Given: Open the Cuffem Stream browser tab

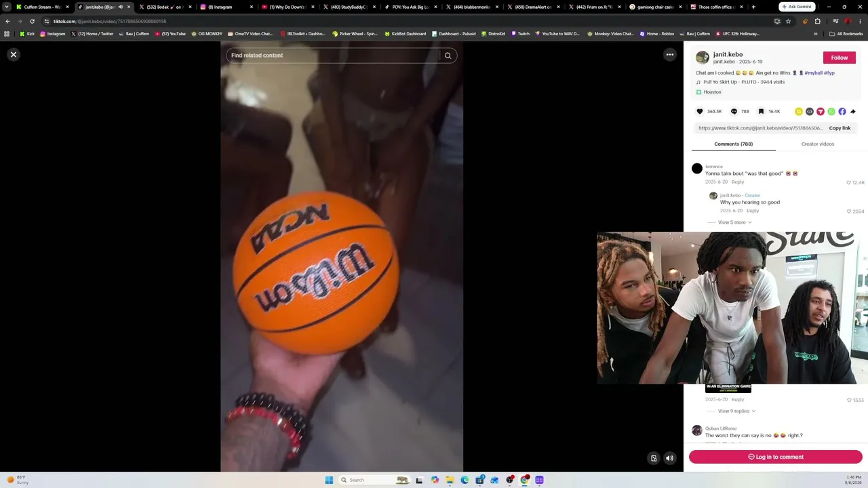Looking at the screenshot, I should 42,7.
